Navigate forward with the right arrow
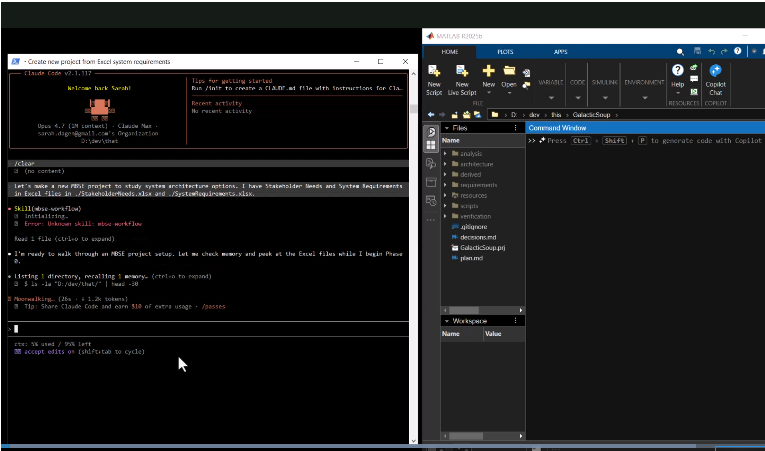The width and height of the screenshot is (765, 451). click(442, 115)
